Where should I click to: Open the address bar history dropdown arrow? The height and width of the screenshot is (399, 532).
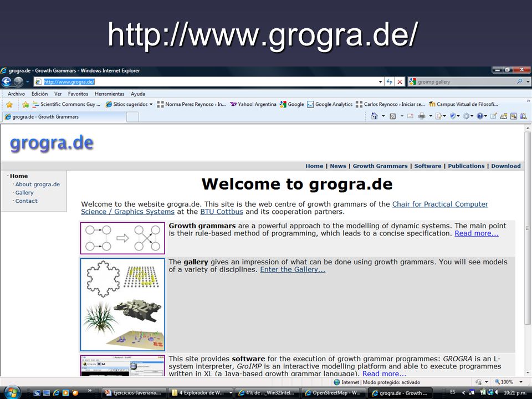tap(380, 82)
